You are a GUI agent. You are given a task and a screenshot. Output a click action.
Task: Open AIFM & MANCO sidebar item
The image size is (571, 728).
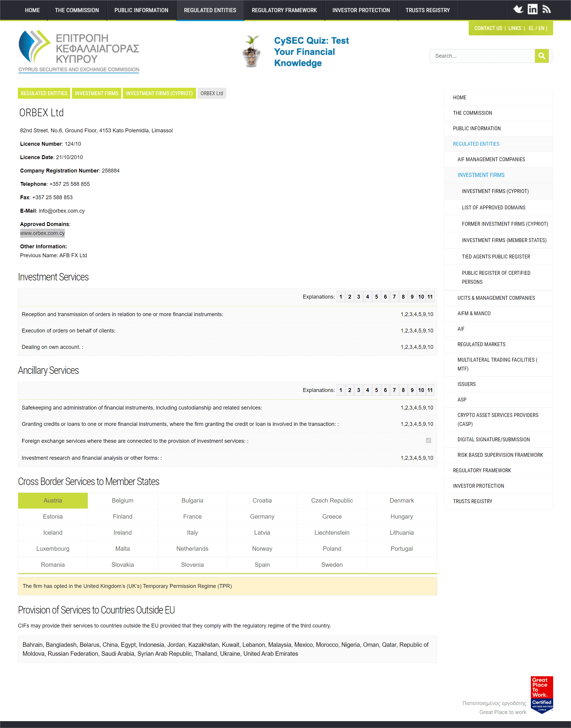click(498, 313)
